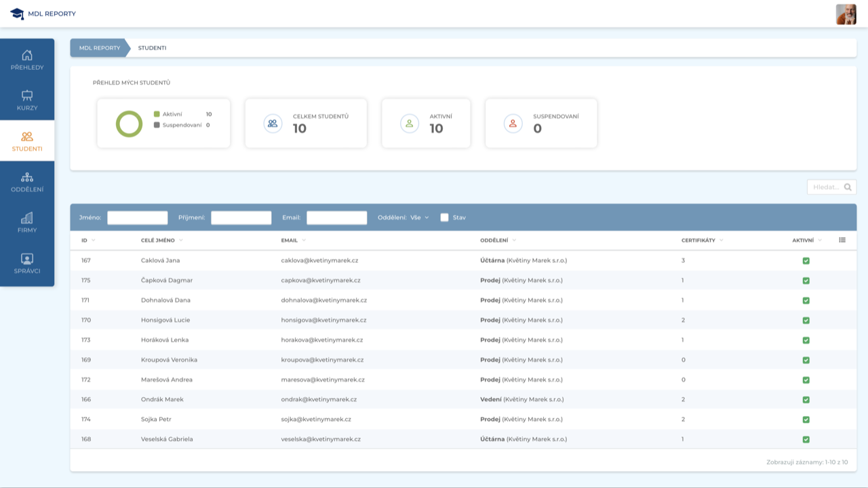
Task: Open the Kurzy courses icon in sidebar
Action: pyautogui.click(x=27, y=96)
